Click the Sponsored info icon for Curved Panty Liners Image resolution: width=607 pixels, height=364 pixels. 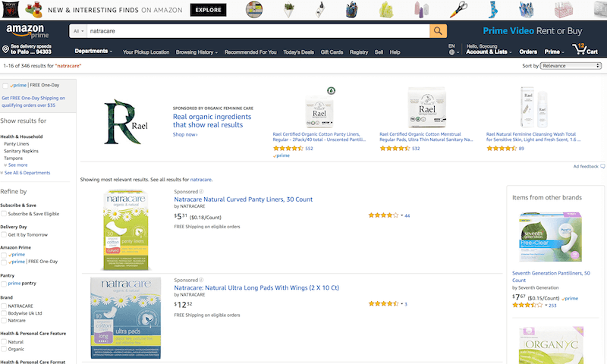coord(201,191)
